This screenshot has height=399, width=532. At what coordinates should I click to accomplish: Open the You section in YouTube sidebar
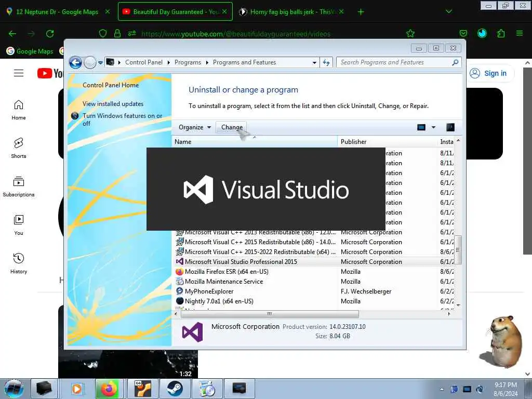coord(19,225)
